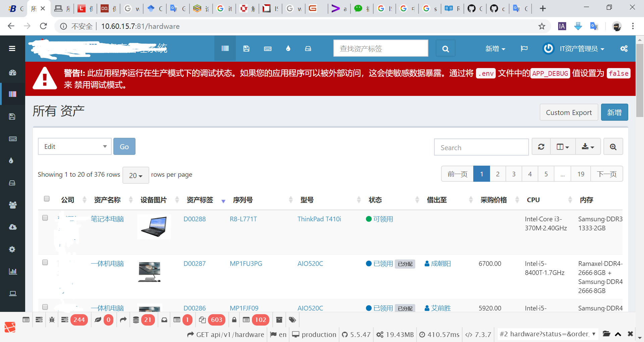Click the 查找资产标签 search field
Viewport: 644px width, 342px height.
381,49
